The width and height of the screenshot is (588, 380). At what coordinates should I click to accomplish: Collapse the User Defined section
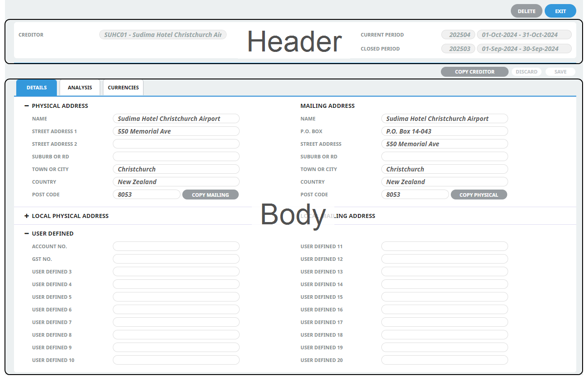pyautogui.click(x=27, y=233)
